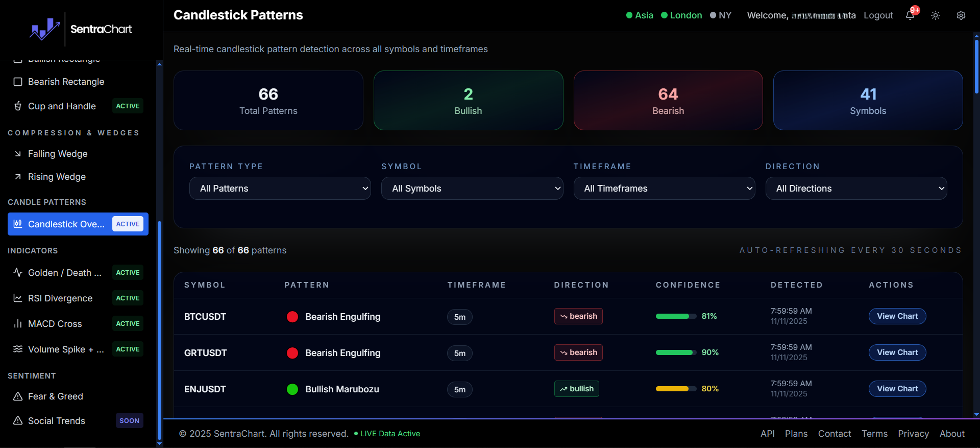Click the Asia session status dot
This screenshot has height=448, width=980.
pos(629,15)
